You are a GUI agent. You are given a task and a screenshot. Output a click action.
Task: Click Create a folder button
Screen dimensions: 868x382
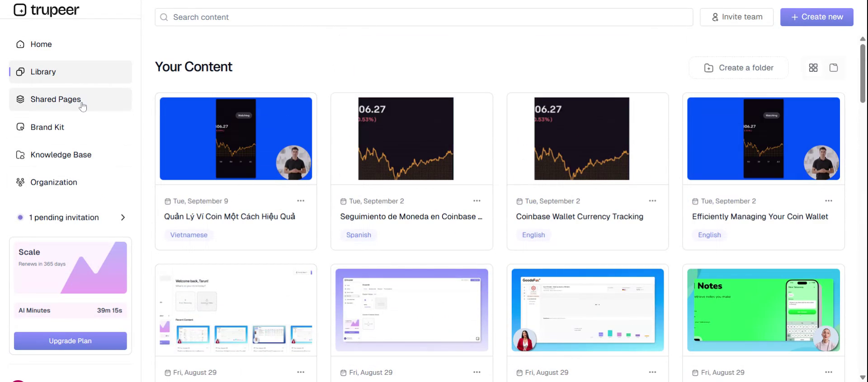(739, 68)
